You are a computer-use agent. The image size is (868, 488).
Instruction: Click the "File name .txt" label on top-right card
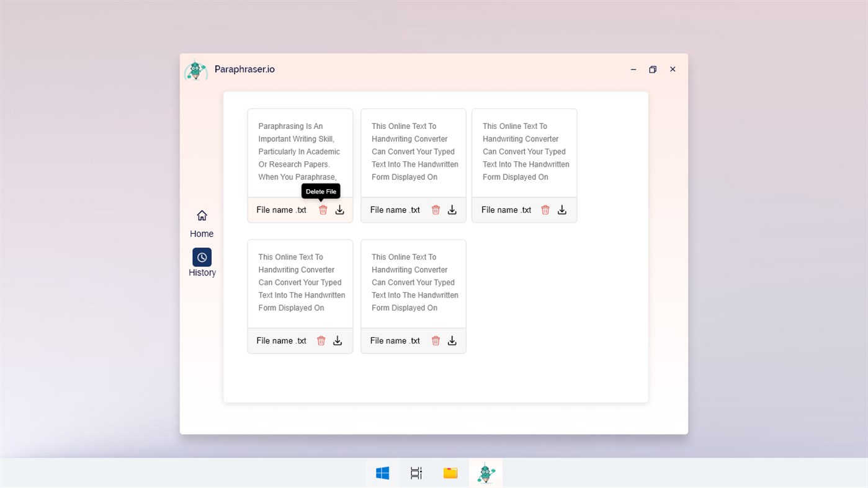(x=506, y=210)
